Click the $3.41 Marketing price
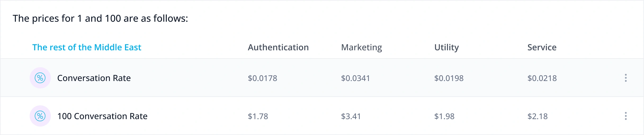This screenshot has width=644, height=135. point(351,116)
